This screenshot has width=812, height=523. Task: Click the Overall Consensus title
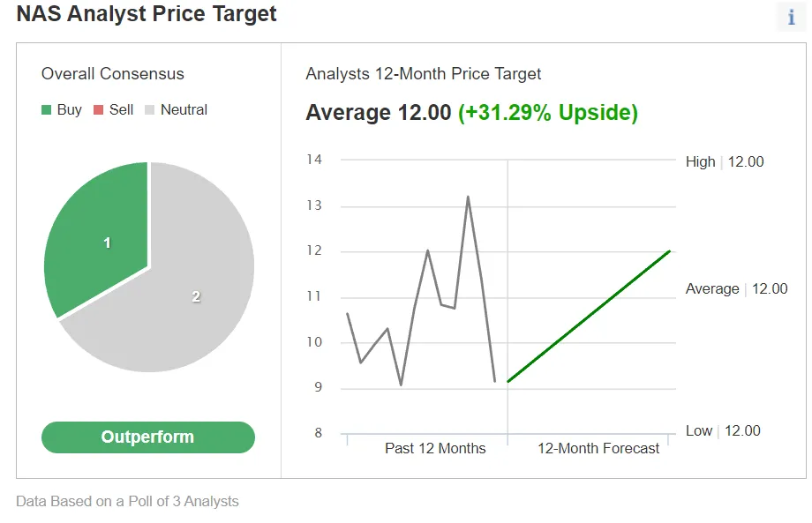pyautogui.click(x=113, y=74)
